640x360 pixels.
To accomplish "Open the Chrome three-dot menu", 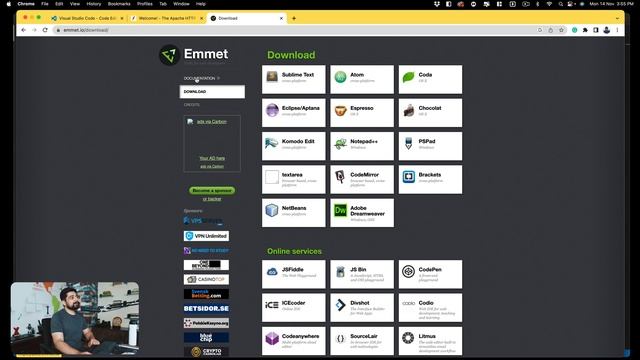I will point(617,30).
